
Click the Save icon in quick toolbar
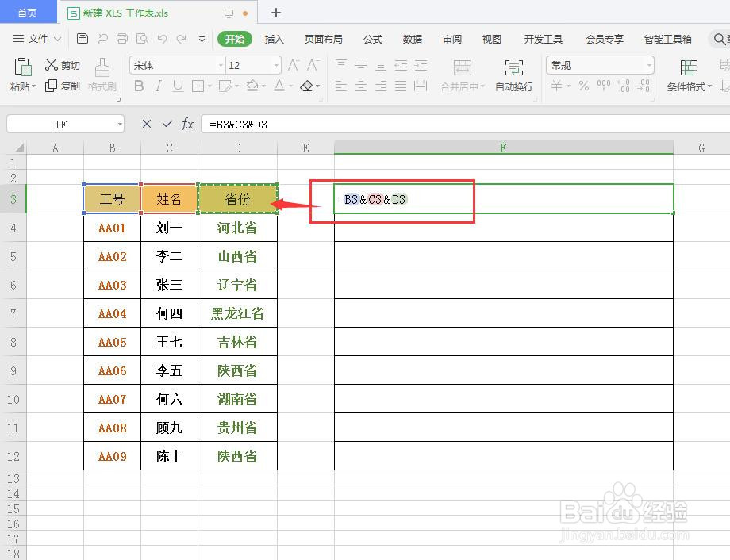point(83,39)
